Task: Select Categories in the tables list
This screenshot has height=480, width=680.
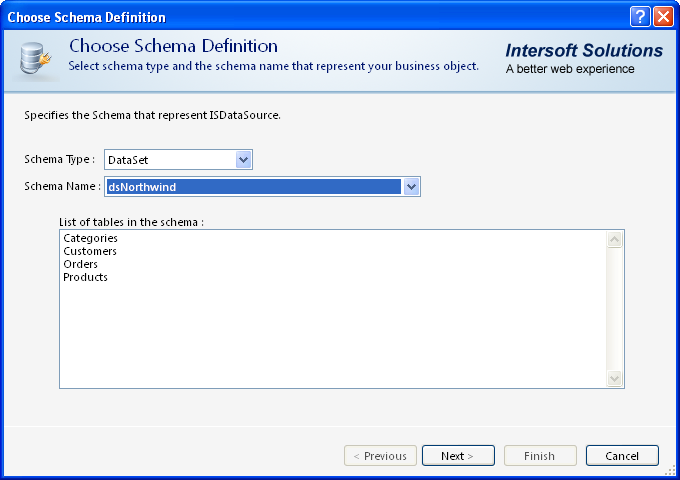Action: click(90, 238)
